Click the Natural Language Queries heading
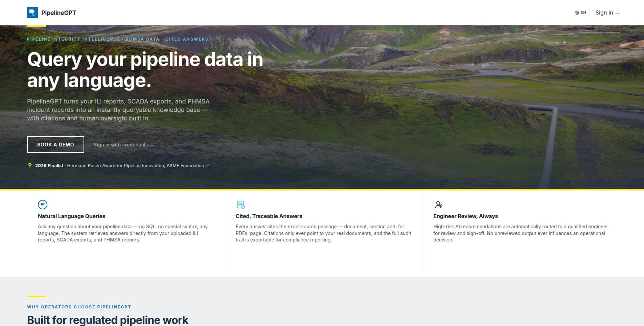The height and width of the screenshot is (326, 644). [71, 216]
